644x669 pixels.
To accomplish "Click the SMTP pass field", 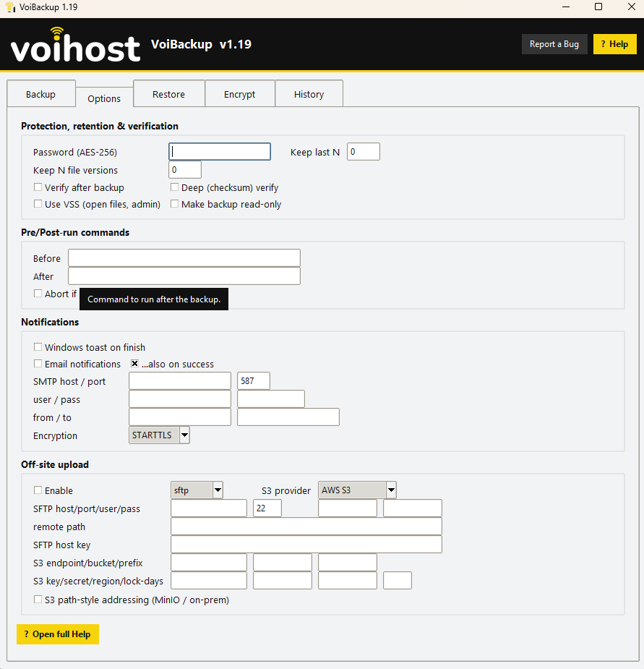I will [x=271, y=399].
